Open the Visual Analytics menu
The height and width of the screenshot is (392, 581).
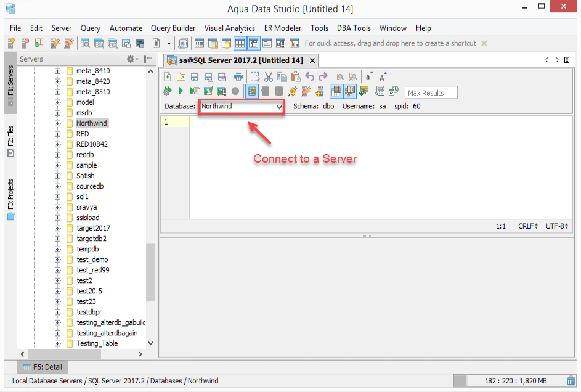[x=230, y=28]
